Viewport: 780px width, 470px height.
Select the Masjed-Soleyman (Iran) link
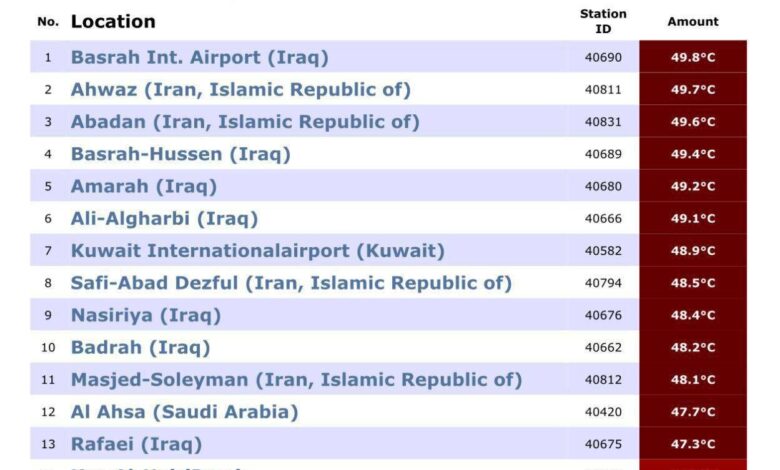[x=296, y=380]
